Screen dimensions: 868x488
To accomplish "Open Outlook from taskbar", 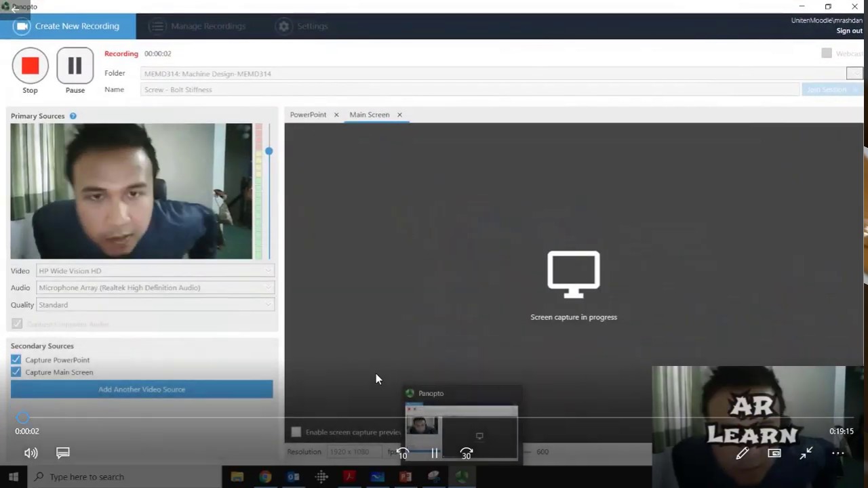I will [x=293, y=476].
